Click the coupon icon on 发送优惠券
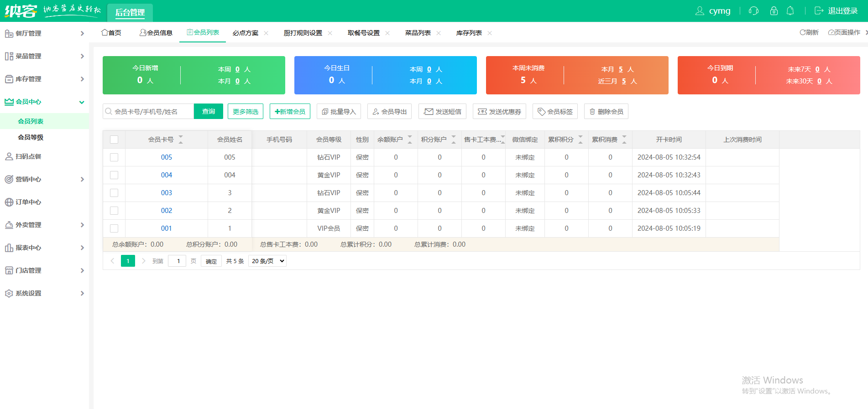868x409 pixels. (x=482, y=112)
